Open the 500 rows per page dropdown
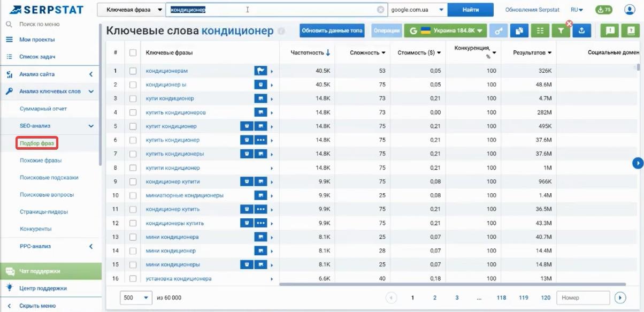 click(x=137, y=298)
